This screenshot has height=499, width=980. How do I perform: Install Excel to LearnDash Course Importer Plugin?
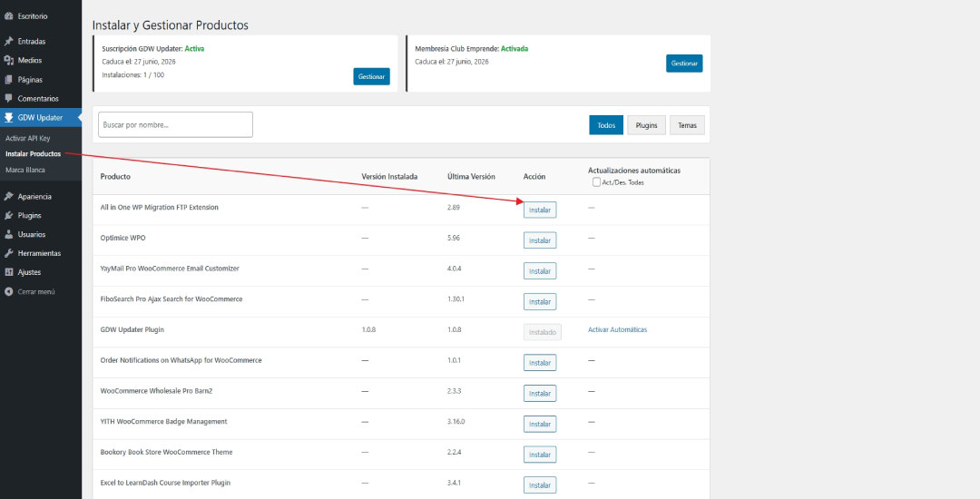pyautogui.click(x=540, y=485)
